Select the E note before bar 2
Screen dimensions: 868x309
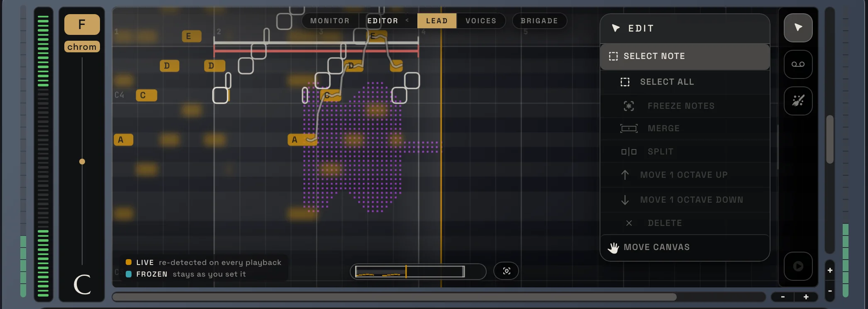click(192, 36)
